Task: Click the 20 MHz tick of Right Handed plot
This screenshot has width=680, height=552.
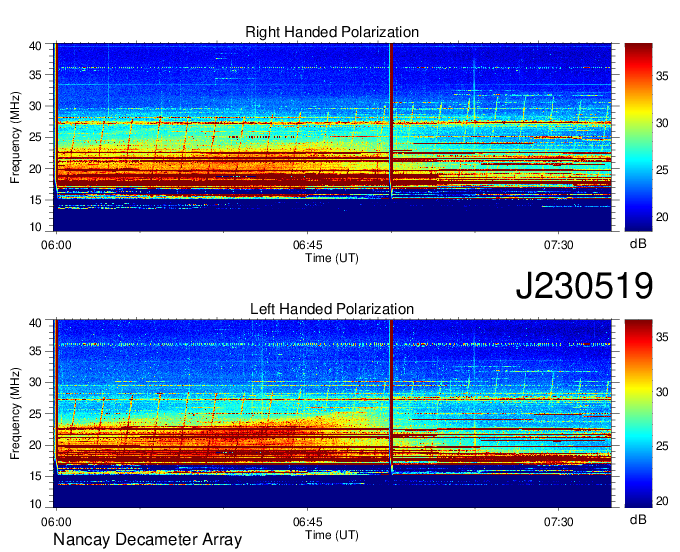Action: pyautogui.click(x=35, y=169)
